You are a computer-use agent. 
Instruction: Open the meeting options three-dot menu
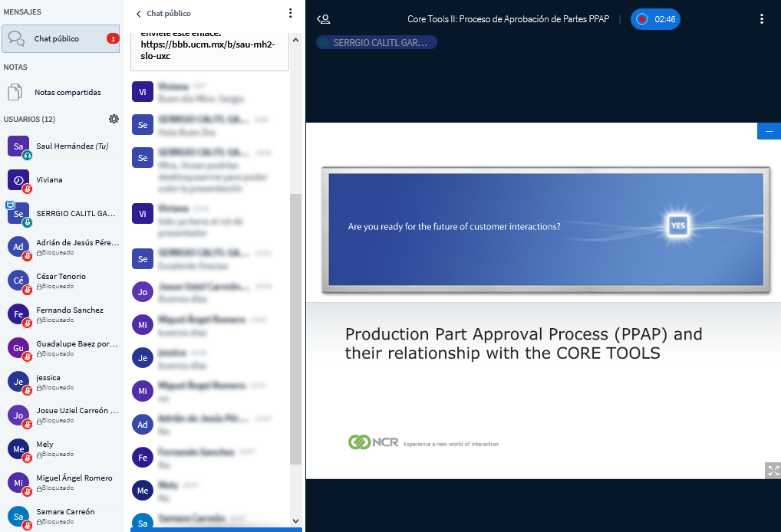click(x=762, y=19)
